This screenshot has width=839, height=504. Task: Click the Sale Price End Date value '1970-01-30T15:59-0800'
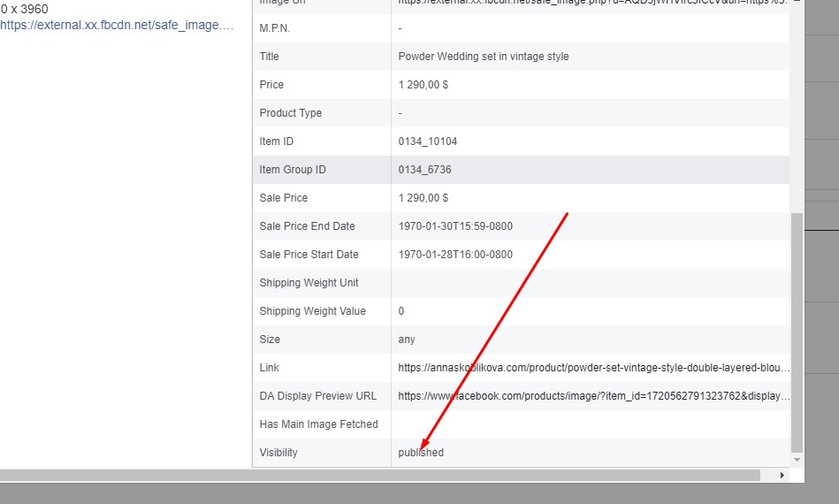455,226
